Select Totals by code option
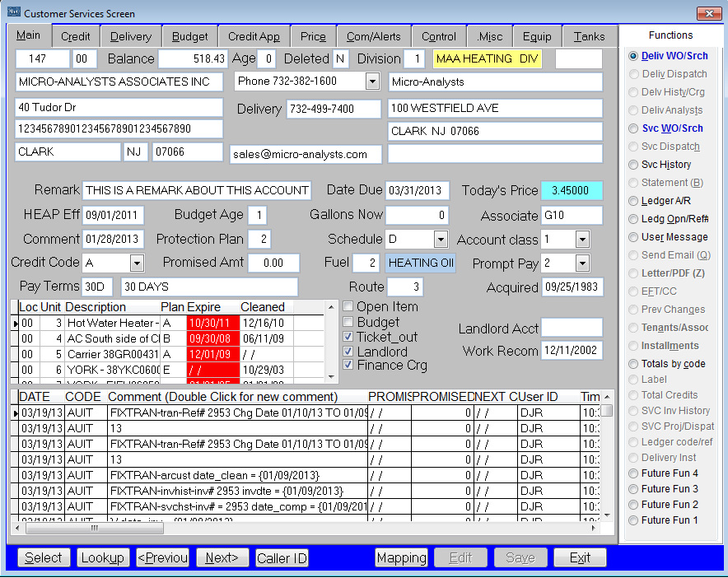 click(633, 364)
